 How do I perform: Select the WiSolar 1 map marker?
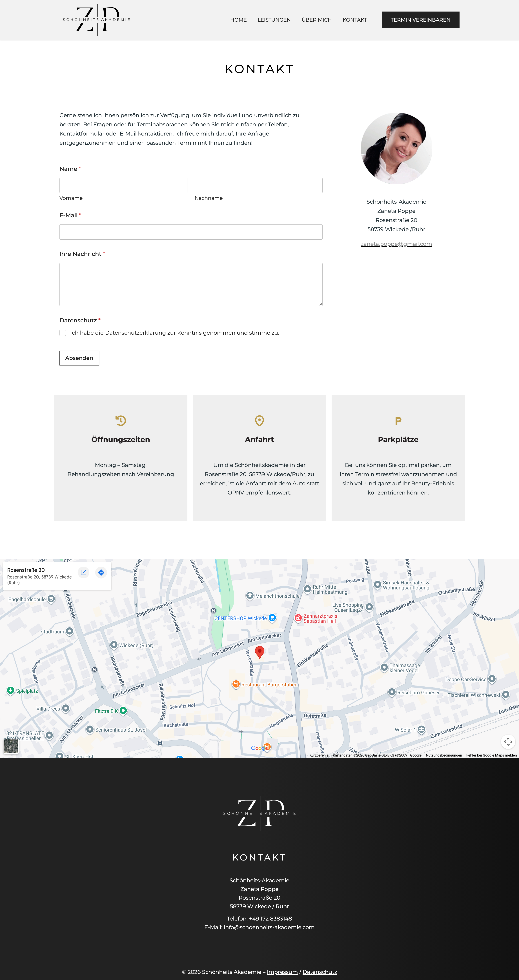[x=421, y=729]
